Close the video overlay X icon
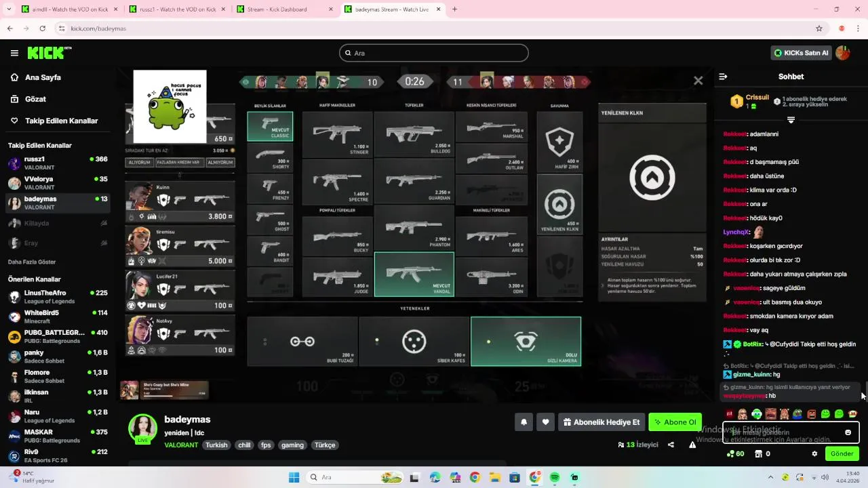Screen dimensions: 868x488 698,81
